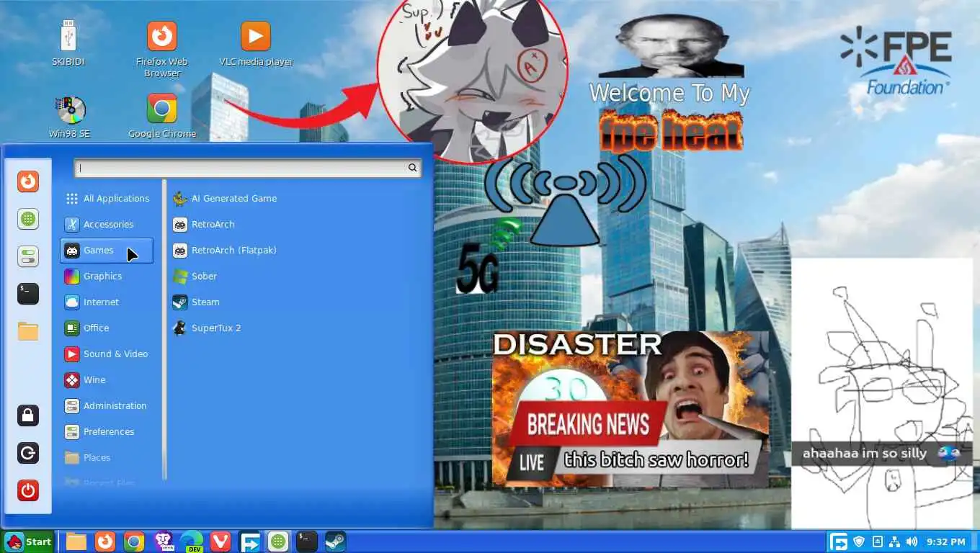Select the Preferences category
This screenshot has height=553, width=980.
(107, 432)
